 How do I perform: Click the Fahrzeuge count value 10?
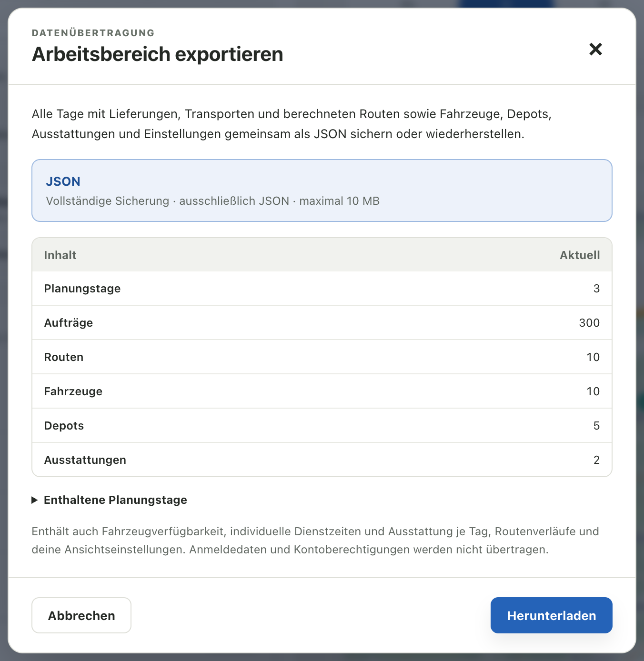click(x=593, y=391)
